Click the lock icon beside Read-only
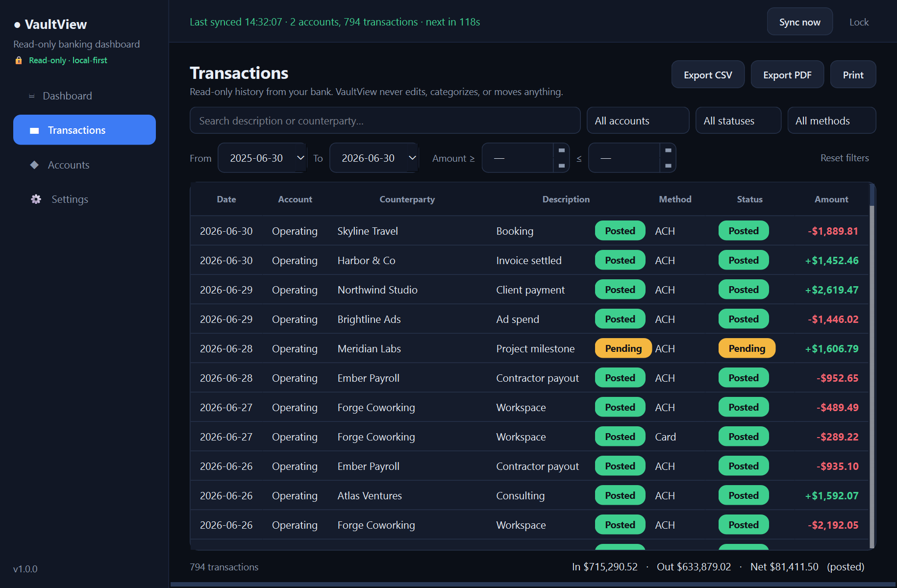897x588 pixels. 19,60
